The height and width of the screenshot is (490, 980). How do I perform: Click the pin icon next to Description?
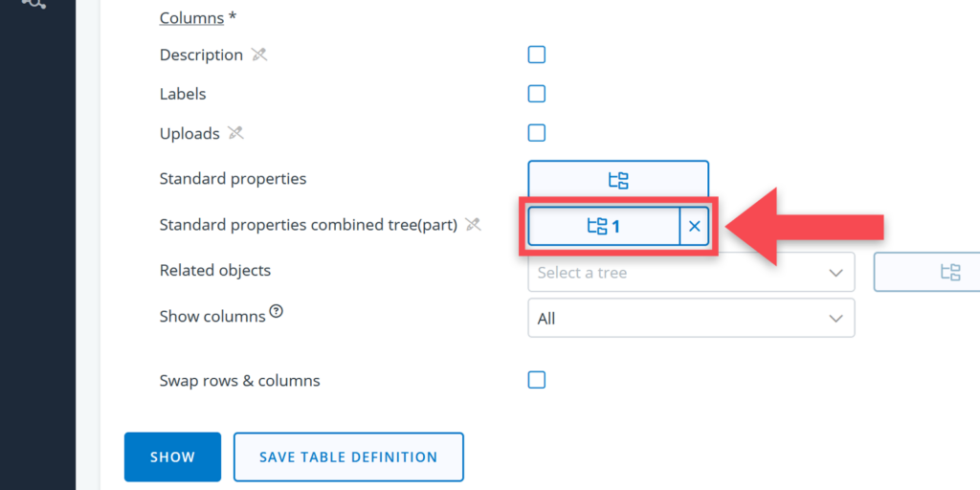(259, 55)
